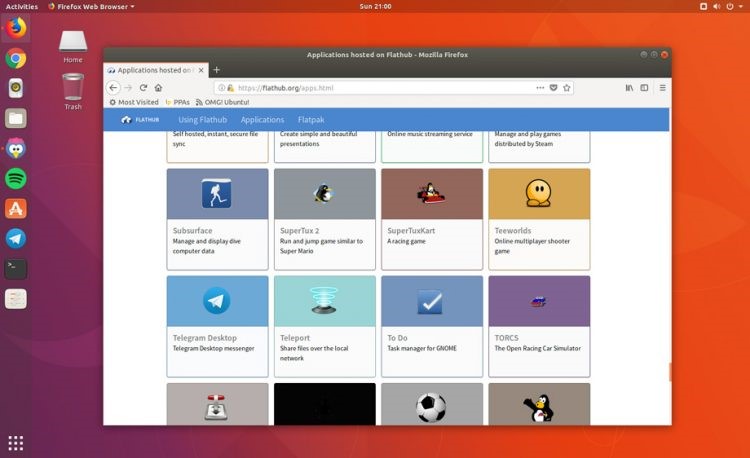Click the flathub.org URL address bar
The height and width of the screenshot is (458, 750).
[x=350, y=88]
